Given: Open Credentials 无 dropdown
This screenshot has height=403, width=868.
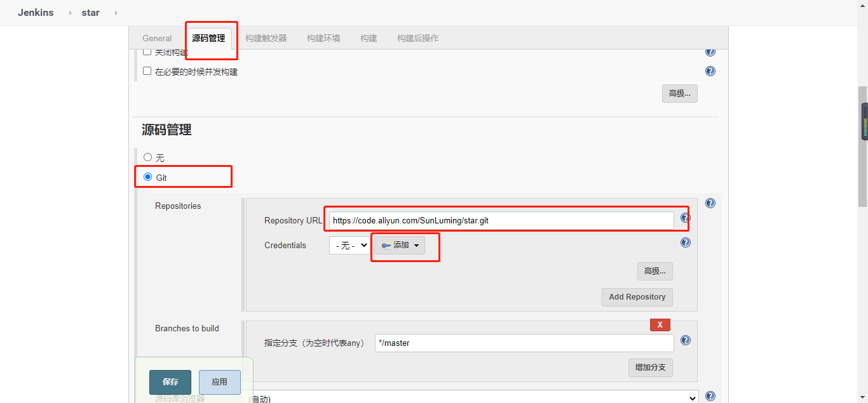Looking at the screenshot, I should point(349,245).
